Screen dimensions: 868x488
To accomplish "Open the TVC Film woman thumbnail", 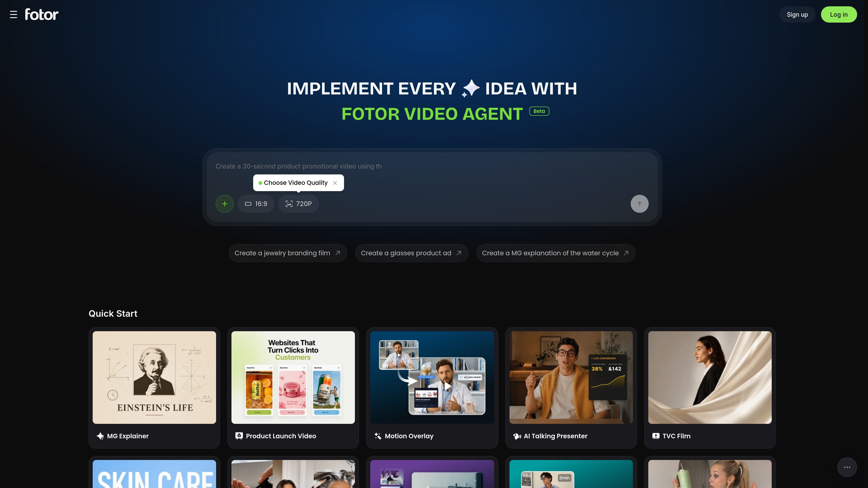I will tap(710, 377).
